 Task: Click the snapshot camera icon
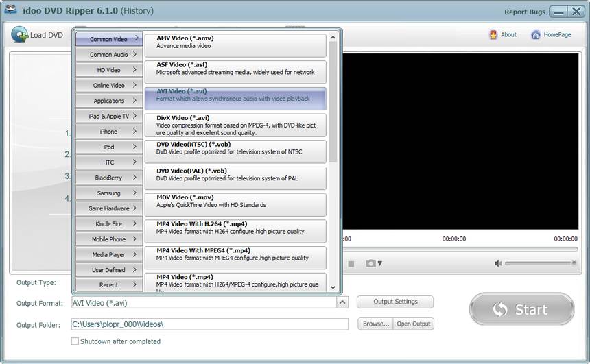(x=371, y=263)
